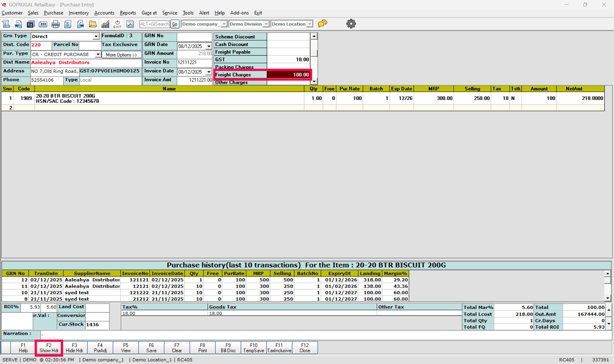Click the barcode icon in the toolbar
The height and width of the screenshot is (364, 614).
click(x=43, y=24)
